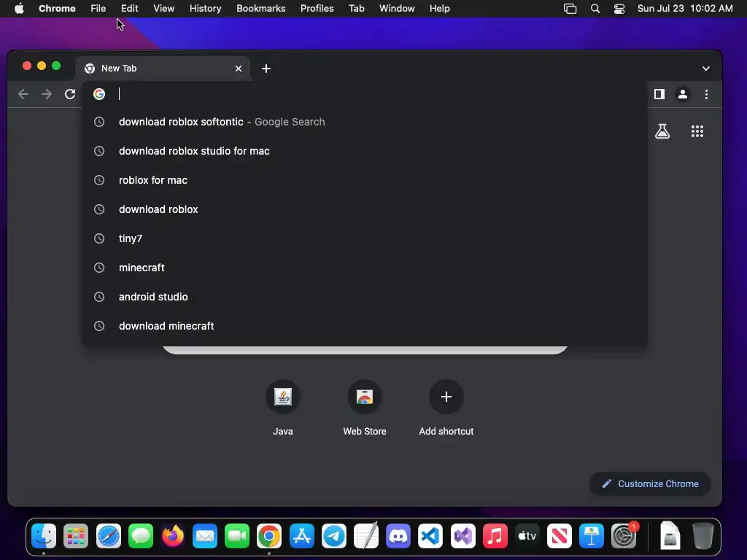Image resolution: width=747 pixels, height=560 pixels.
Task: Open Spotlight search in menu bar
Action: pos(595,9)
